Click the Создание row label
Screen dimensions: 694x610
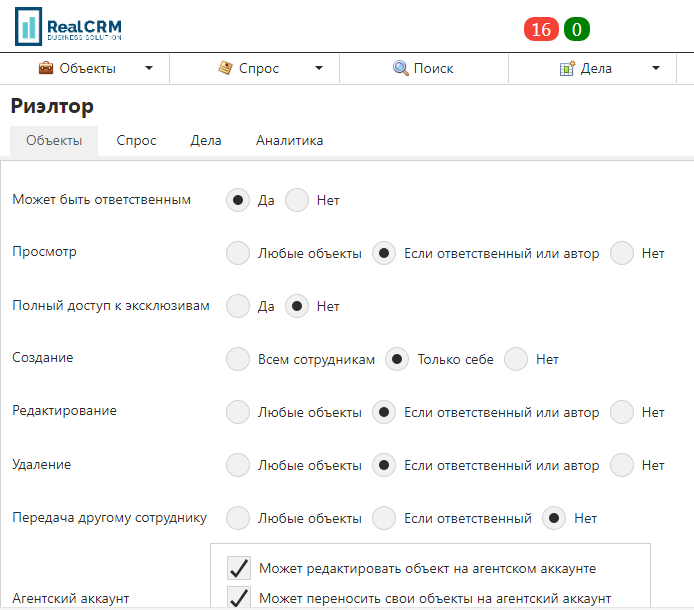coord(42,357)
